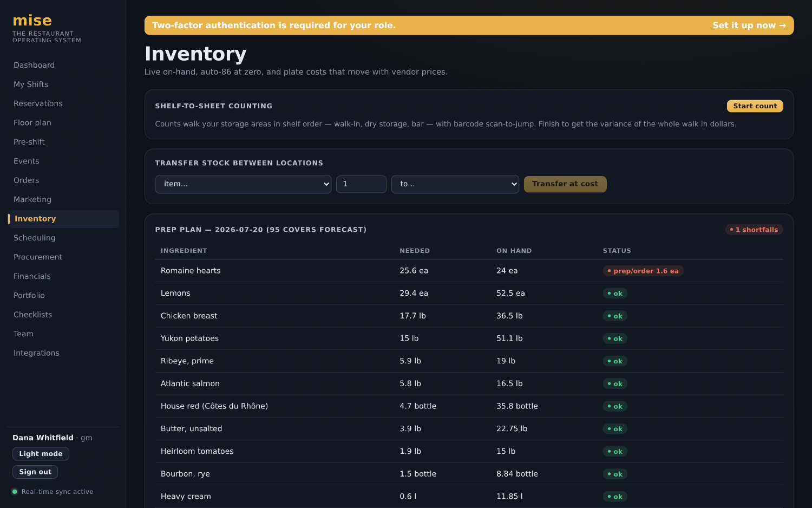Click the NEEDED column header
The height and width of the screenshot is (508, 812).
click(x=415, y=251)
